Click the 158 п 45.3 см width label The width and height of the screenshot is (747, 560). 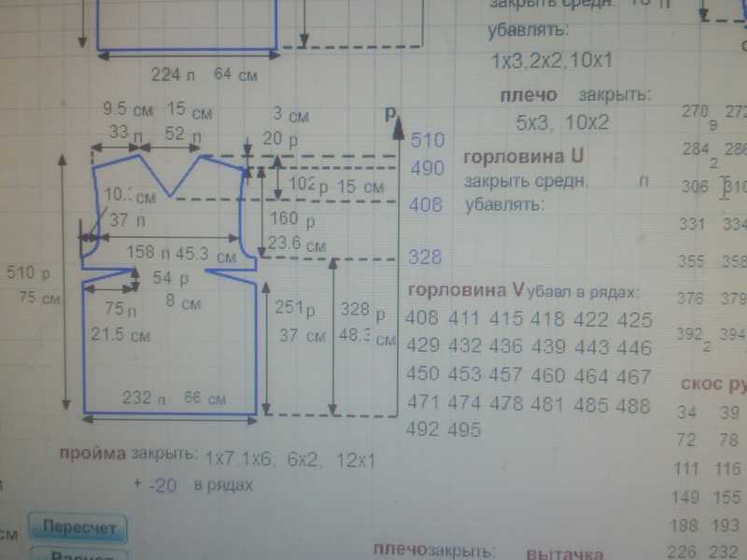(x=181, y=253)
